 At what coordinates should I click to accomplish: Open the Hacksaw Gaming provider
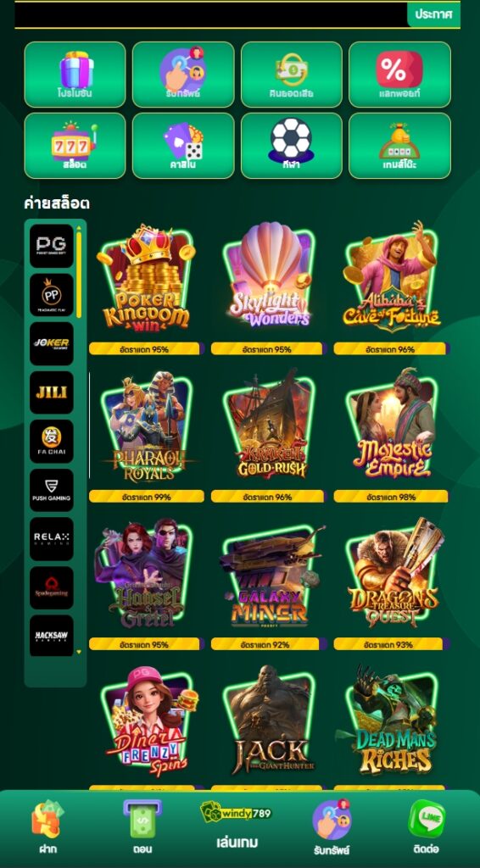(52, 636)
